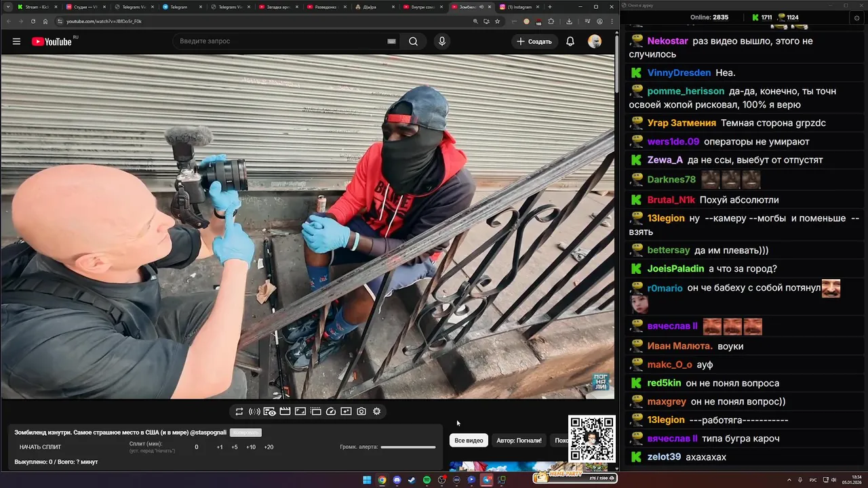Viewport: 868px width, 488px height.
Task: Click username 'zelot39' in chat
Action: tap(664, 457)
